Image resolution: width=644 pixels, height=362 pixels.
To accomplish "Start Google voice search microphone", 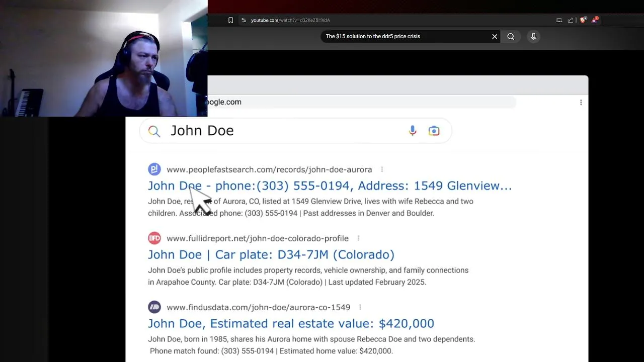I will click(413, 131).
